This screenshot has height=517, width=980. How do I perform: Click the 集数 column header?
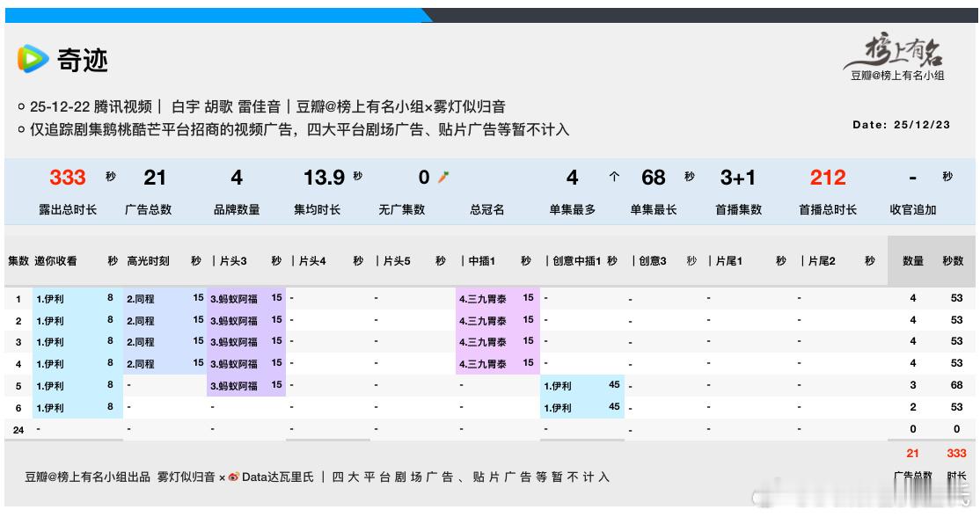(18, 261)
